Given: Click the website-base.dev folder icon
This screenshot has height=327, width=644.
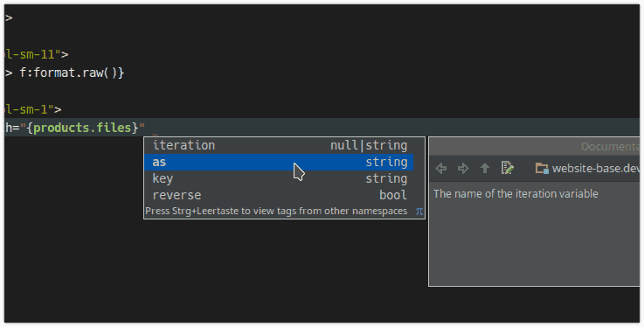Looking at the screenshot, I should coord(542,169).
